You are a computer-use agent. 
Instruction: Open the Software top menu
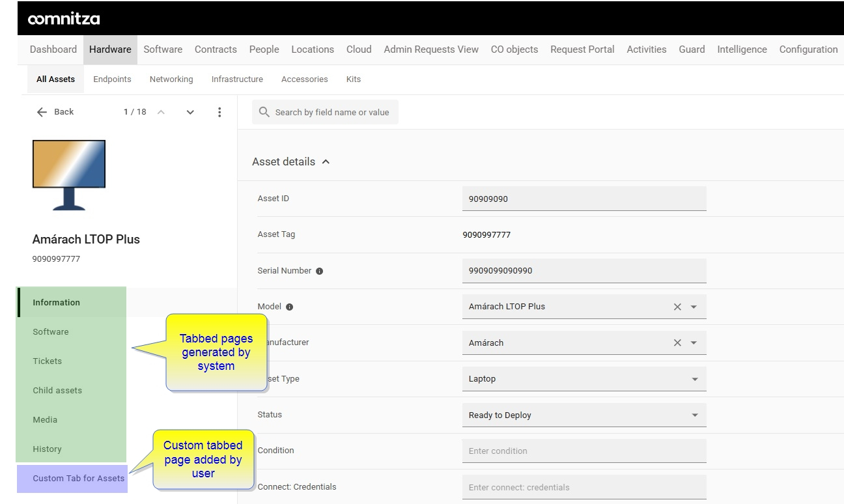click(x=163, y=49)
